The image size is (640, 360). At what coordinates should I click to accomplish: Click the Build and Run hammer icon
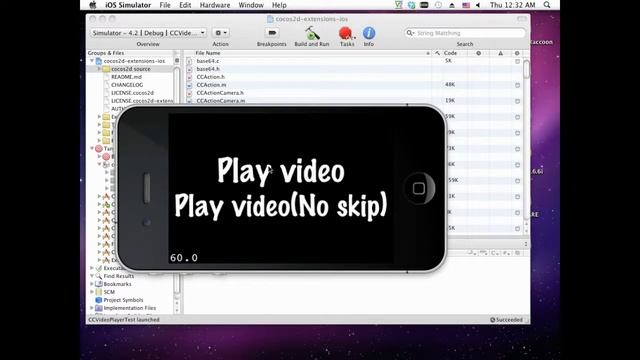[x=312, y=33]
